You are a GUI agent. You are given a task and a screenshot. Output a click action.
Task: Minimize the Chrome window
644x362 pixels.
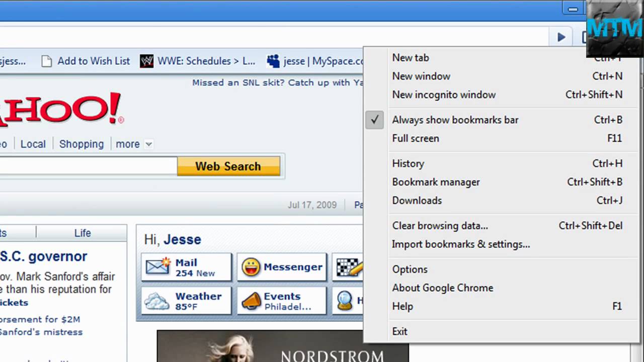[x=573, y=9]
